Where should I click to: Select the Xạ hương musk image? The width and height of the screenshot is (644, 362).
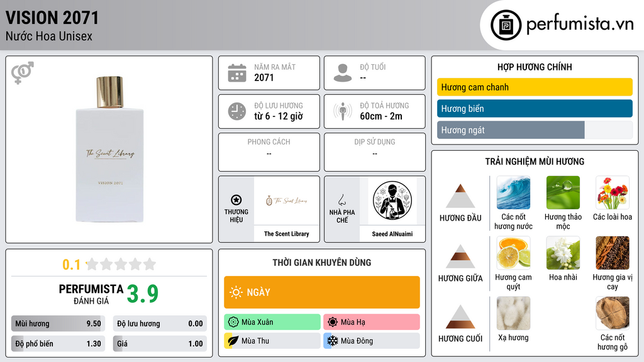pyautogui.click(x=513, y=313)
